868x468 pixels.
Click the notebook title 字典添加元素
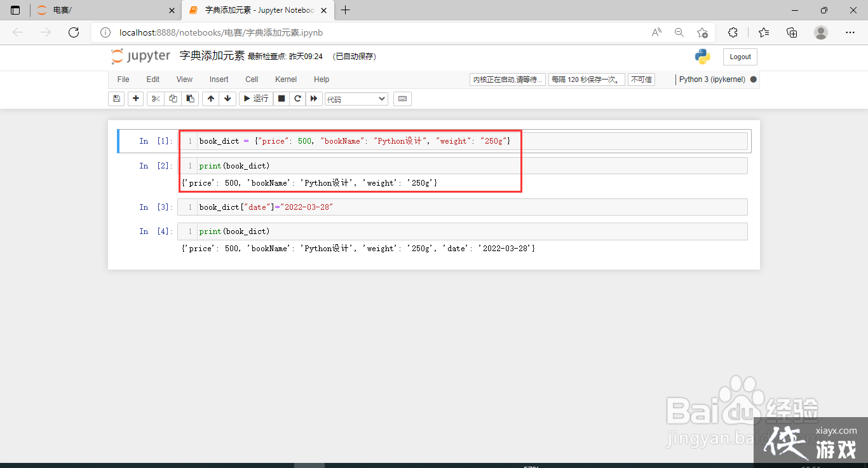[x=212, y=56]
